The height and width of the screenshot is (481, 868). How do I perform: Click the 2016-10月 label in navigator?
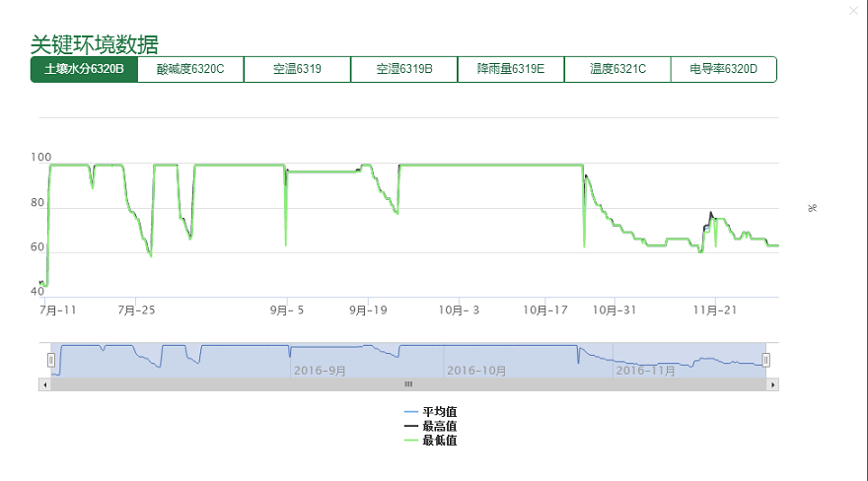pyautogui.click(x=476, y=371)
